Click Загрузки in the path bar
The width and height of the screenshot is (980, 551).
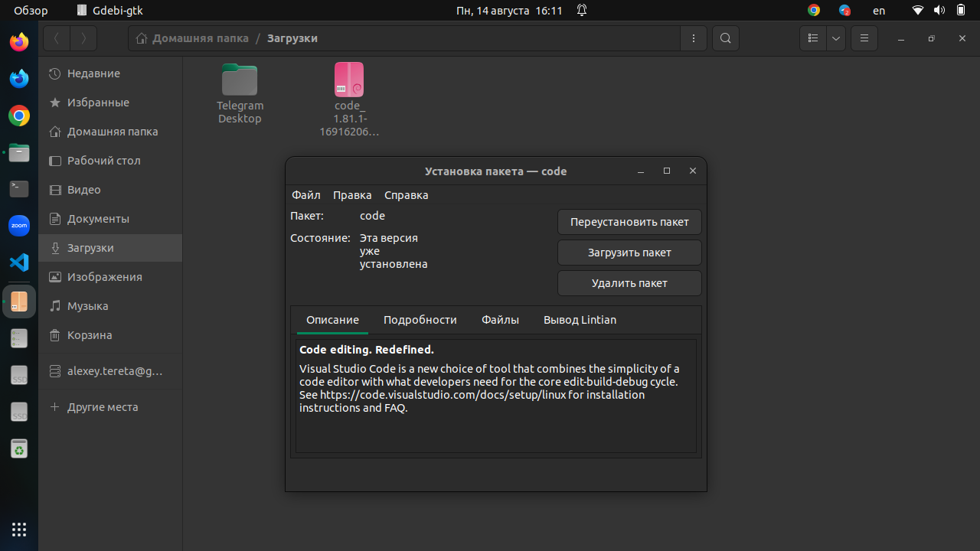click(292, 38)
